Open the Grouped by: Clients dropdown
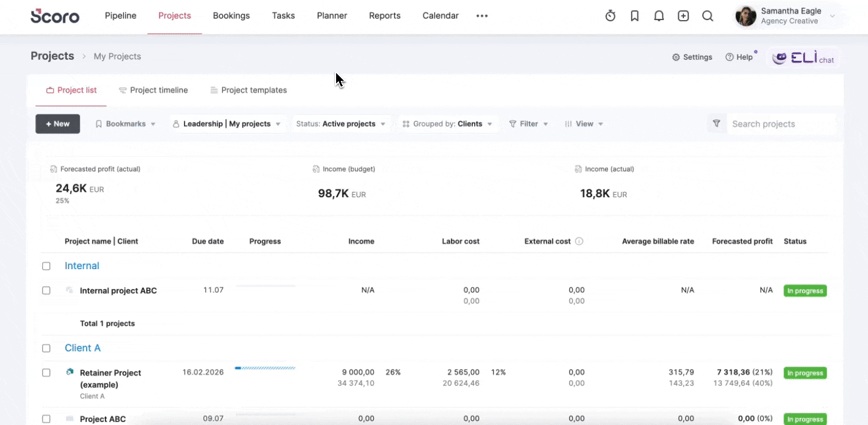868x425 pixels. tap(448, 123)
